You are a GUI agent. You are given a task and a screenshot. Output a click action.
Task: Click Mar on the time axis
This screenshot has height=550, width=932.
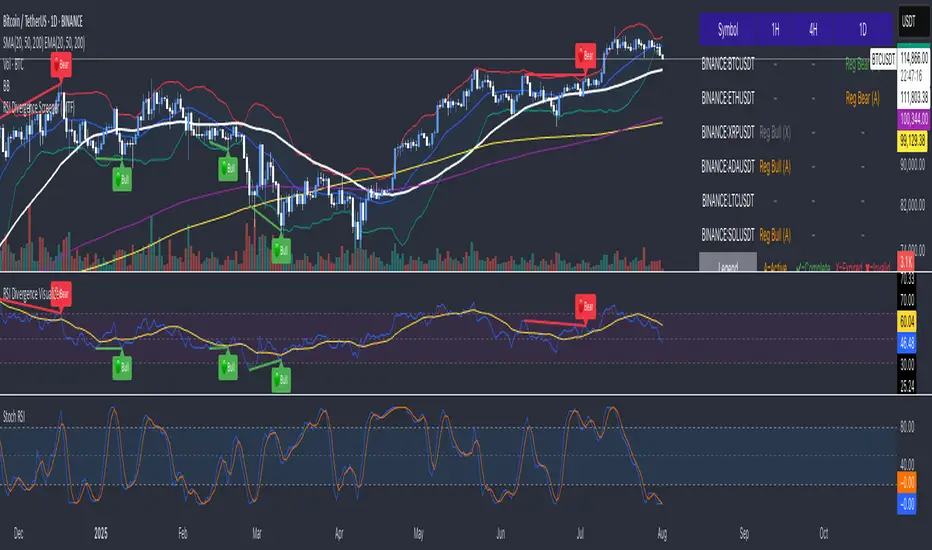257,533
